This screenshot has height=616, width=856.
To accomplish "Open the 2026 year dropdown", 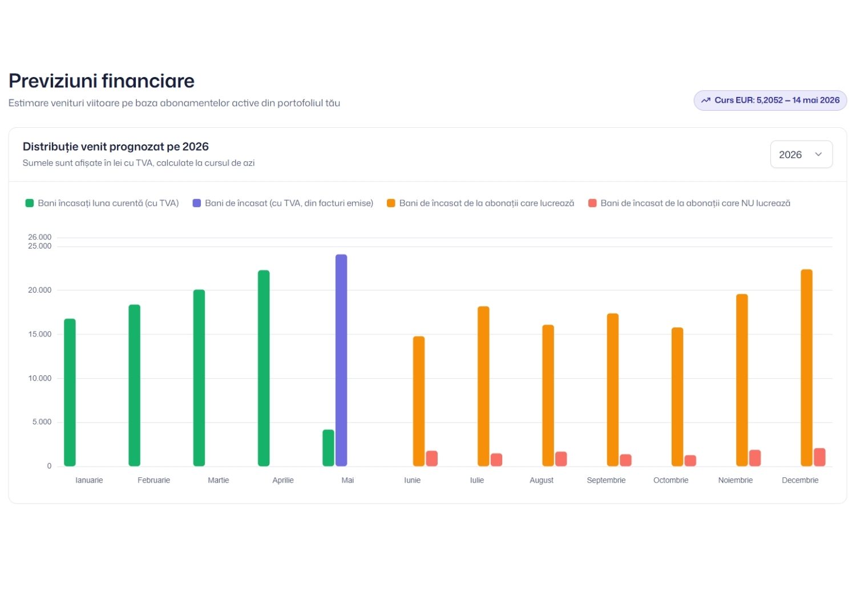I will click(x=801, y=155).
